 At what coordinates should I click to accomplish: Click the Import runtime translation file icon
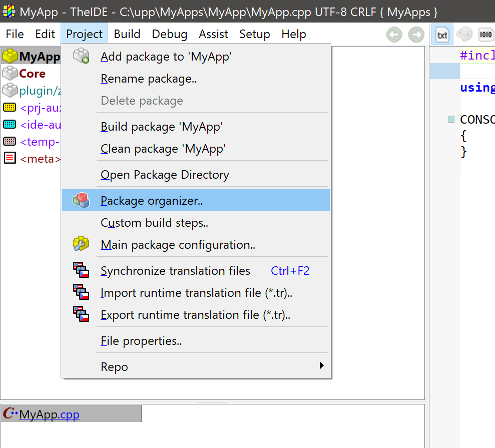click(81, 292)
